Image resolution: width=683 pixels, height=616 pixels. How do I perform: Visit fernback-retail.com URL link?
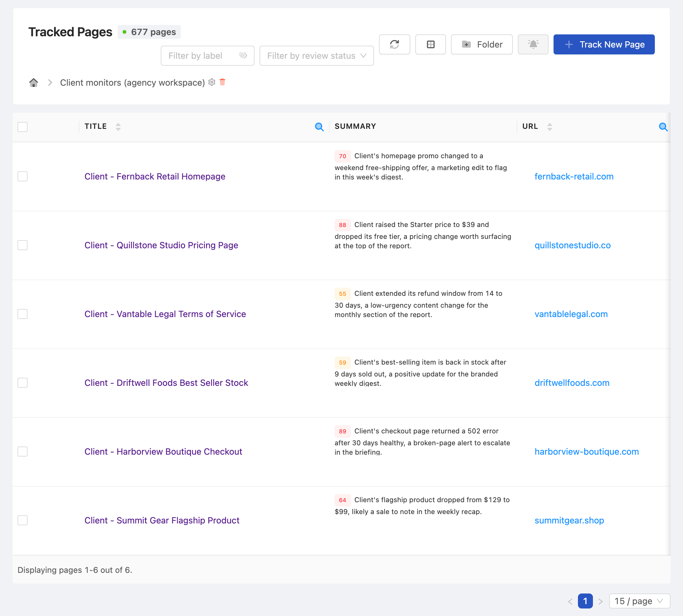coord(574,176)
